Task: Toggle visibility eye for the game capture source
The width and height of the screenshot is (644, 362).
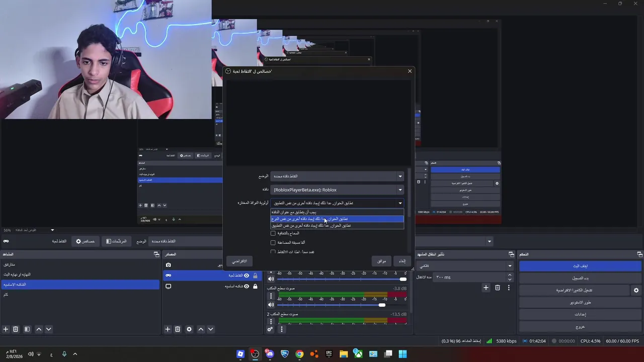Action: coord(247,276)
